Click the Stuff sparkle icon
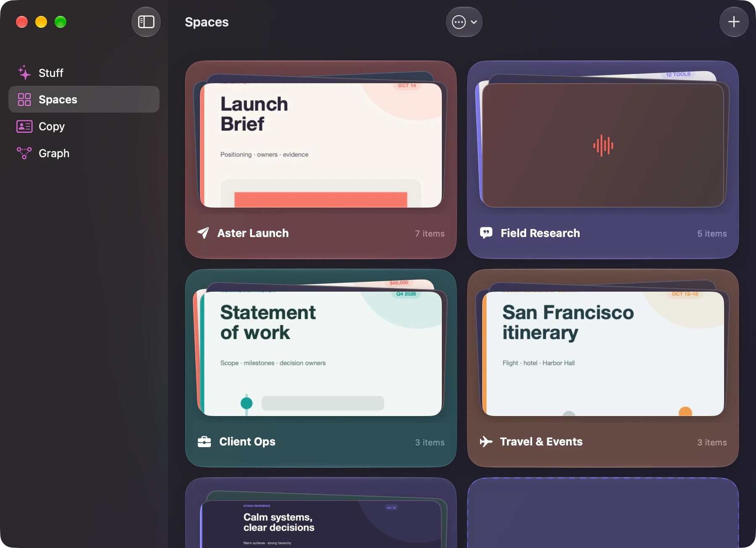756x548 pixels. (x=24, y=73)
